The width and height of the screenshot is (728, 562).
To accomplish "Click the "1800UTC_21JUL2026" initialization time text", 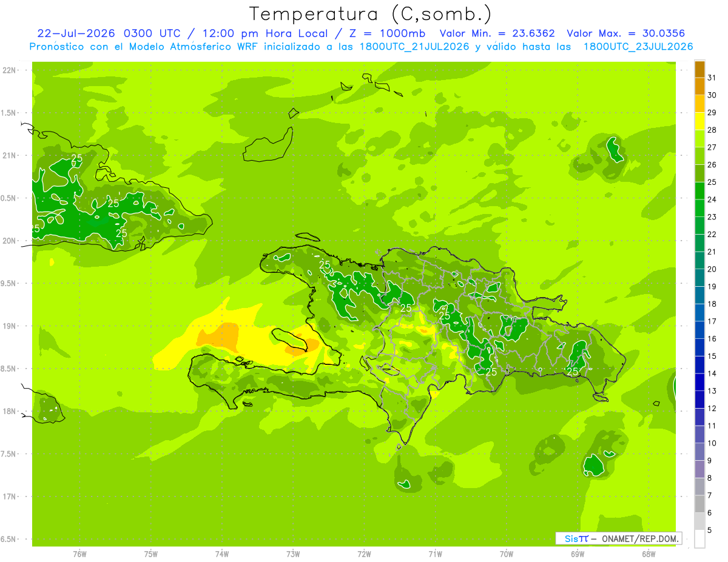I will click(414, 47).
